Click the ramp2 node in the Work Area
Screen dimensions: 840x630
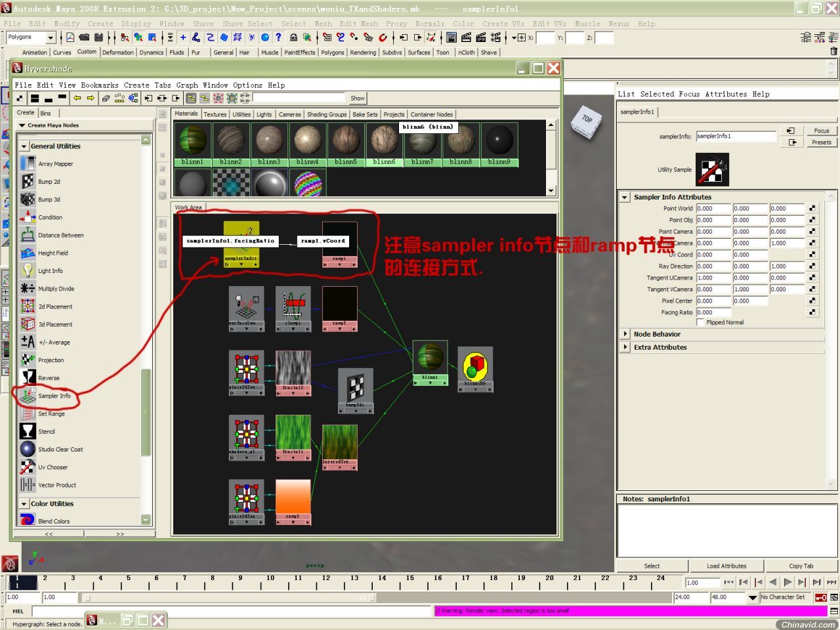click(340, 308)
